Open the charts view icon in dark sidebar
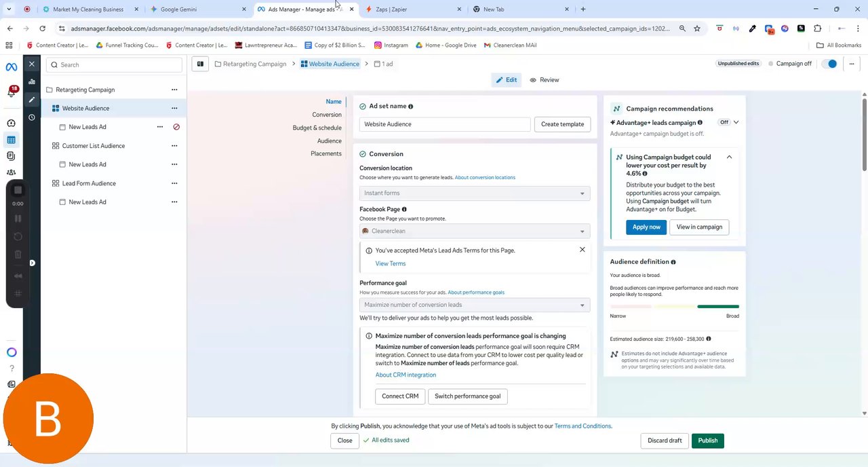This screenshot has width=868, height=467. tap(31, 81)
